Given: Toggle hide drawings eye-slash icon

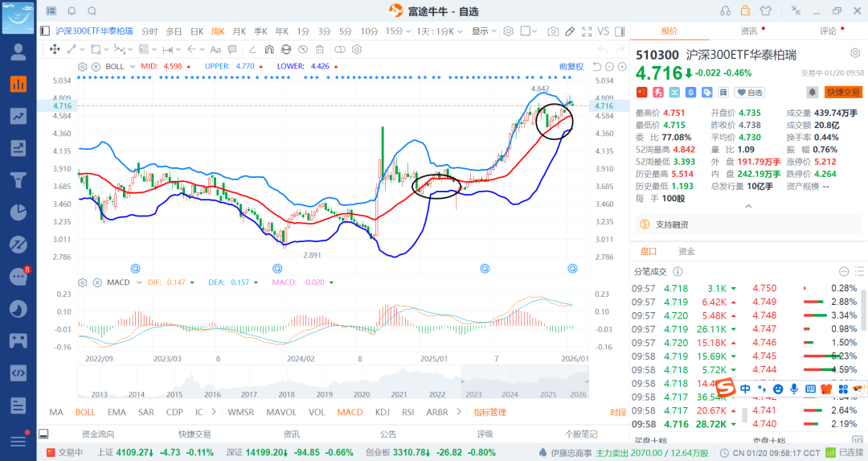Looking at the screenshot, I should point(303,49).
